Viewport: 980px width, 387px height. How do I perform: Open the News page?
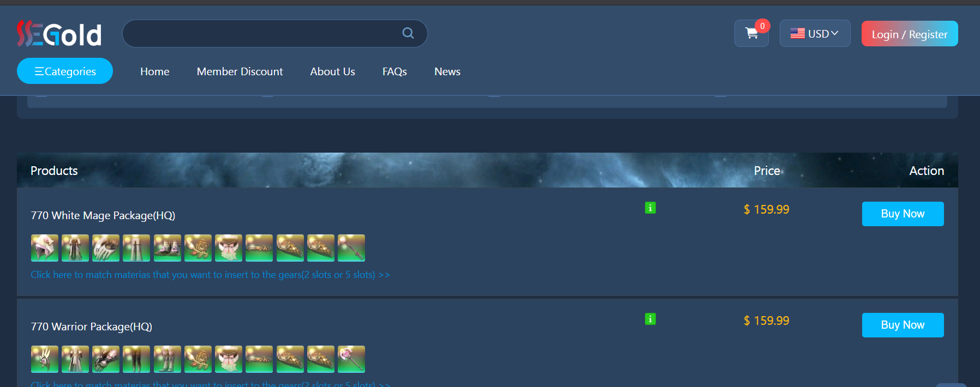click(x=447, y=71)
